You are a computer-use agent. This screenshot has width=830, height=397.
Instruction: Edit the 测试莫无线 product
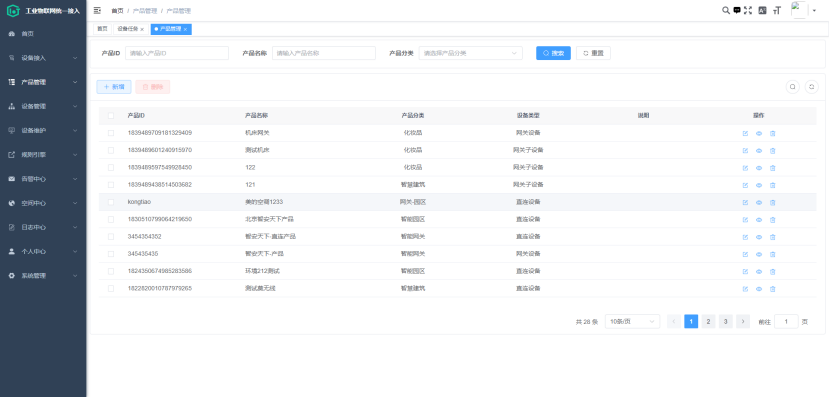(745, 289)
